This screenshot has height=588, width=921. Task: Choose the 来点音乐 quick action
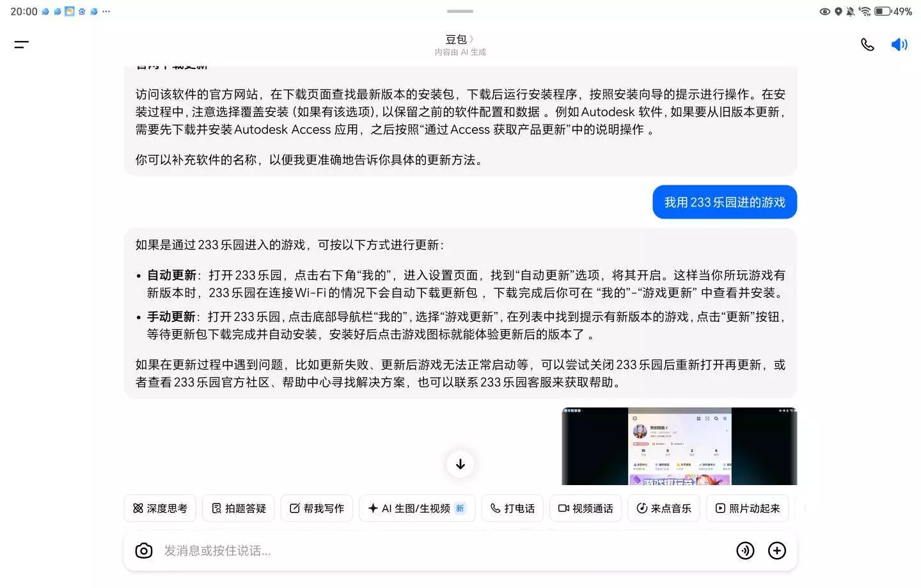point(664,509)
